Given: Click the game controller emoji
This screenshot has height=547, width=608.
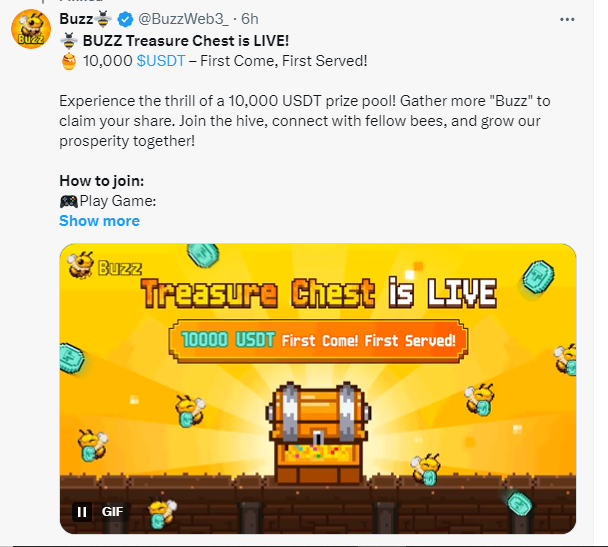Looking at the screenshot, I should [x=69, y=201].
